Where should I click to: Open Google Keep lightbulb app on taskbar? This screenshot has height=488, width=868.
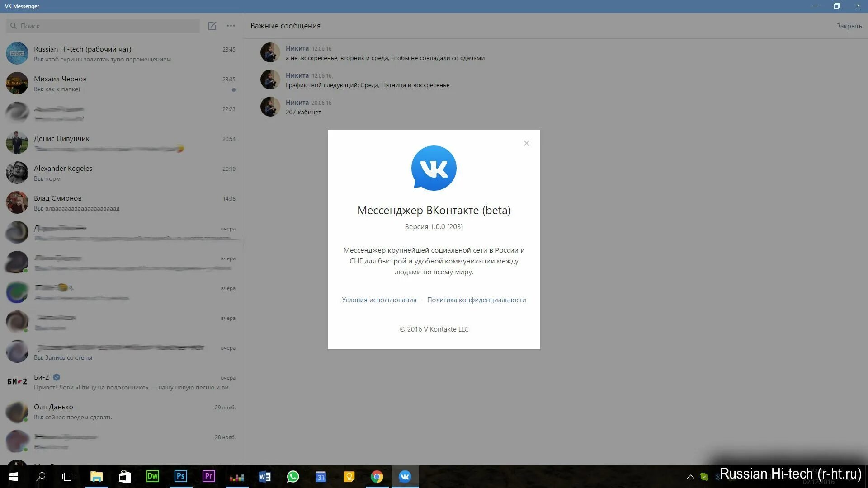pyautogui.click(x=349, y=476)
